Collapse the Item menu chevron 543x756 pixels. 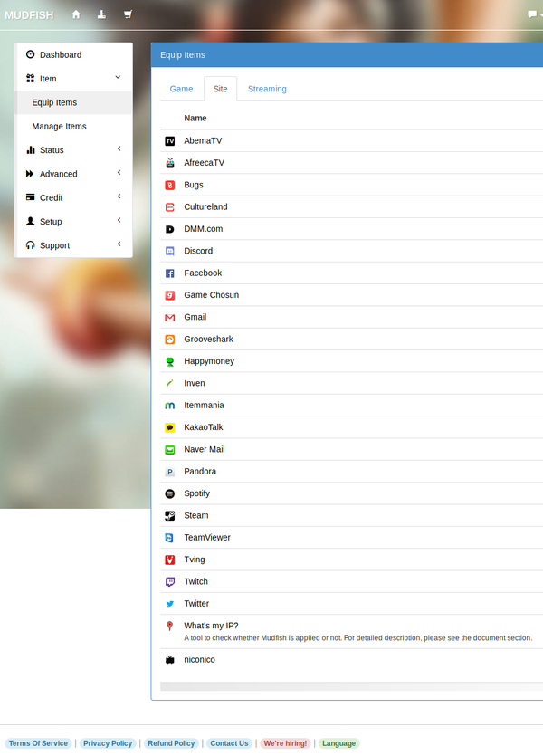(x=118, y=78)
